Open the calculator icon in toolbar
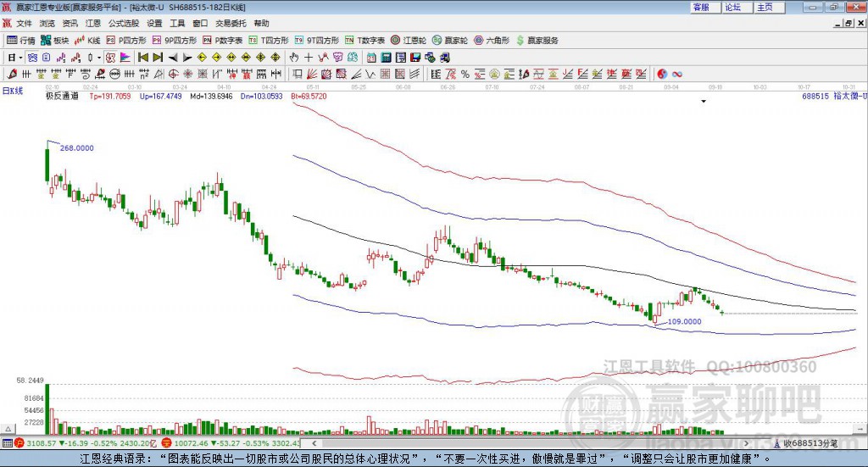 386,58
